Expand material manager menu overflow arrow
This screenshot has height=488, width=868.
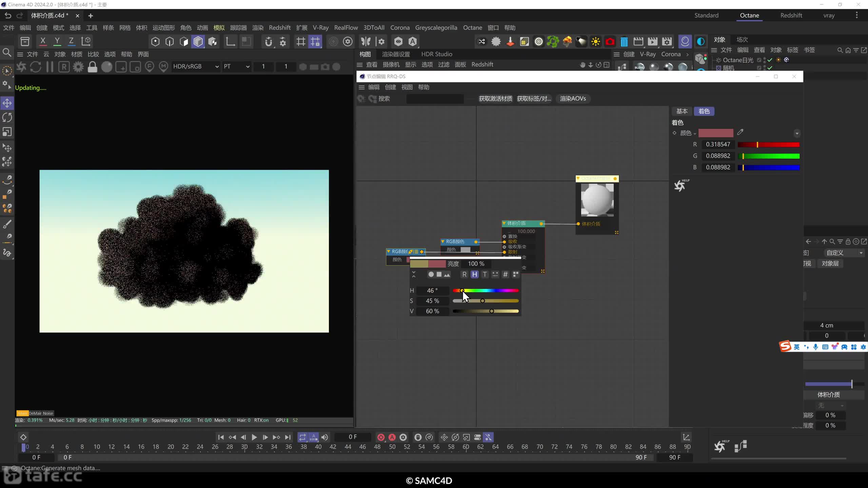click(688, 54)
